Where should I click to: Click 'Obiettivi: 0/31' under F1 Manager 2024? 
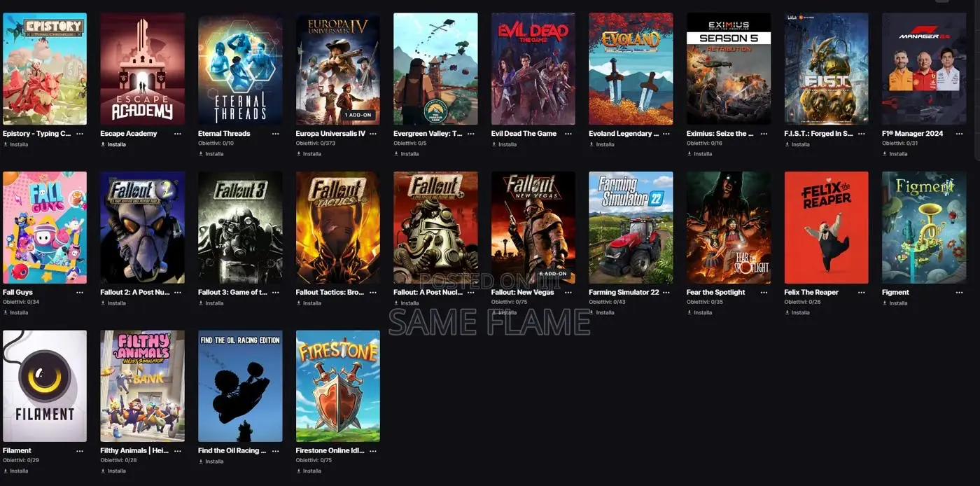click(900, 144)
